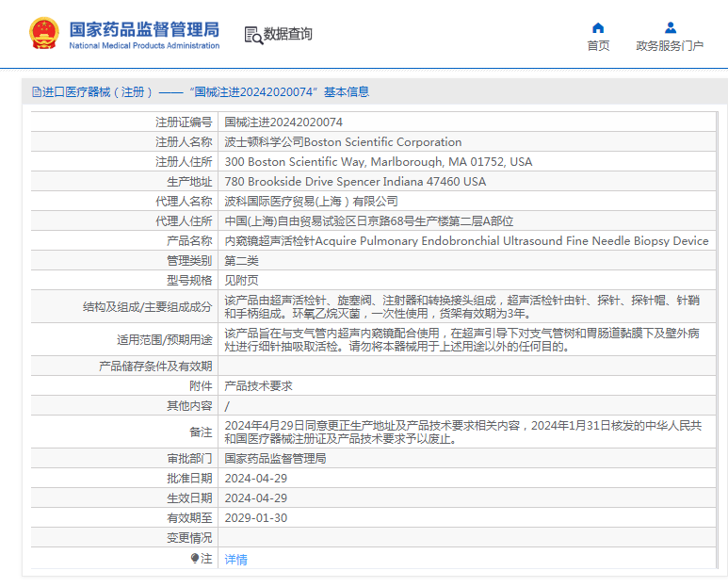Click the 其他内容 row label
The image size is (728, 587).
pyautogui.click(x=189, y=406)
